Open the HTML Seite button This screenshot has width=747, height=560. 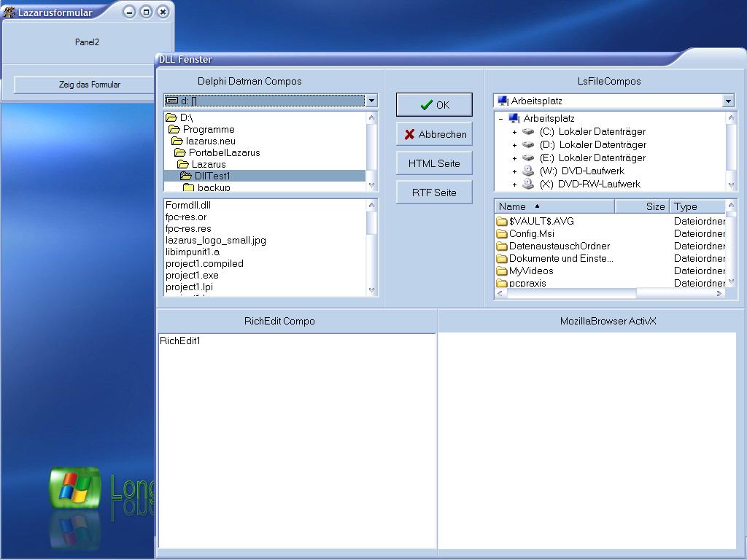434,163
